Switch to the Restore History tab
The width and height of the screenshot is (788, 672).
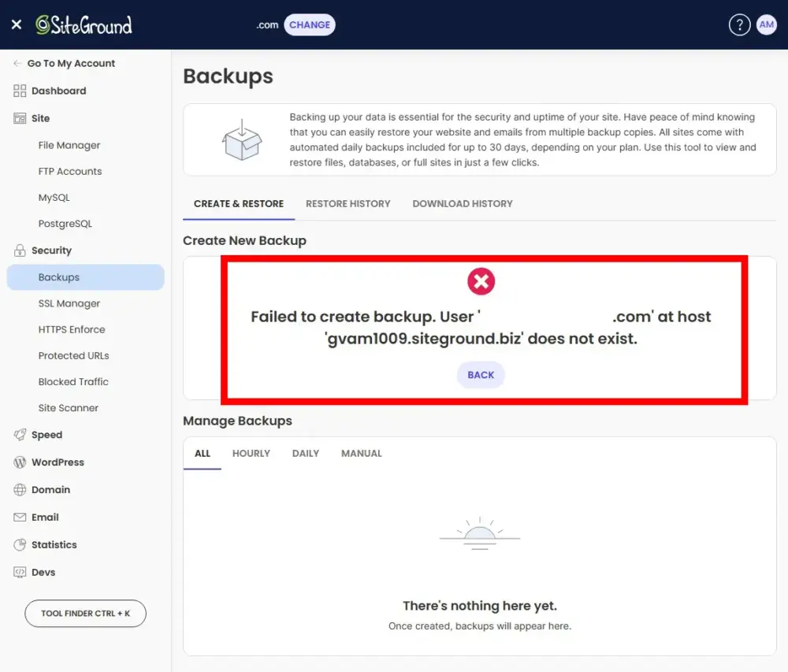coord(348,203)
